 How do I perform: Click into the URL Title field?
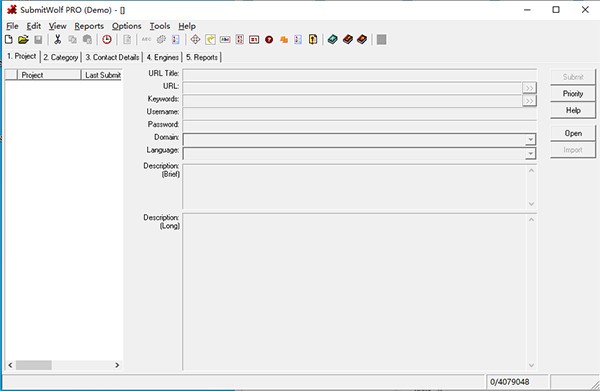(x=359, y=75)
